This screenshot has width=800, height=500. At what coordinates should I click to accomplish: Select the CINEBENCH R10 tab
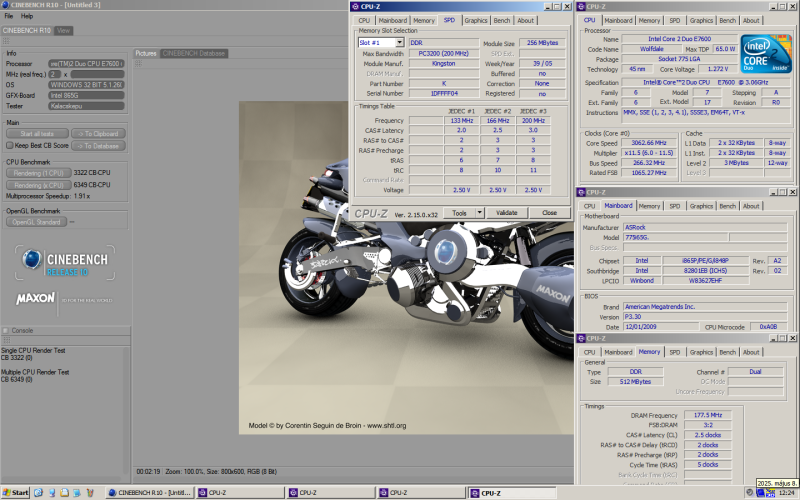27,31
